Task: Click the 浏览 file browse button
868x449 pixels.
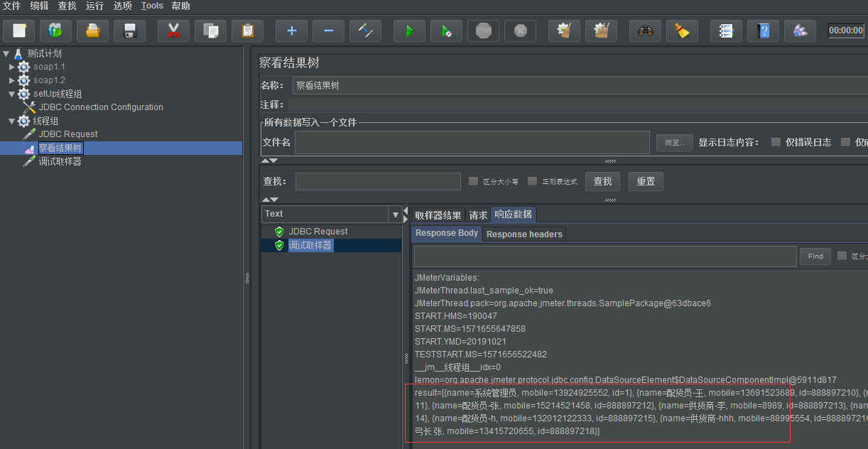Action: click(x=674, y=143)
